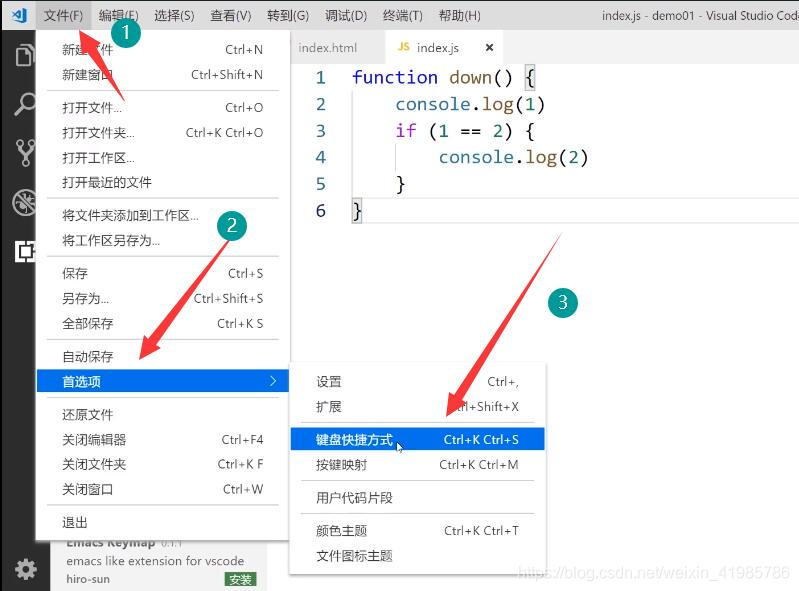Click line number 3 in editor gutter
The image size is (799, 591).
coord(321,131)
